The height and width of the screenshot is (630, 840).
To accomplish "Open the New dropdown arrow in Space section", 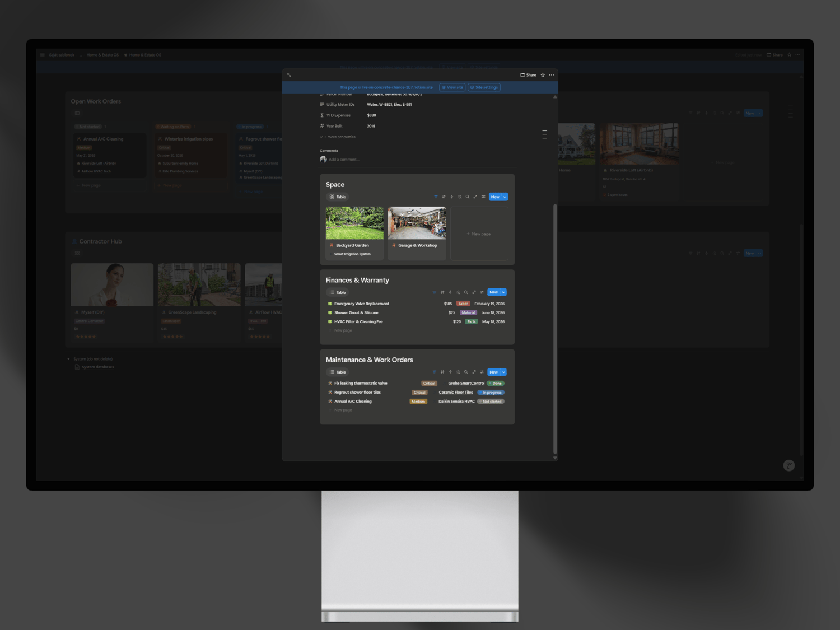I will pyautogui.click(x=505, y=197).
